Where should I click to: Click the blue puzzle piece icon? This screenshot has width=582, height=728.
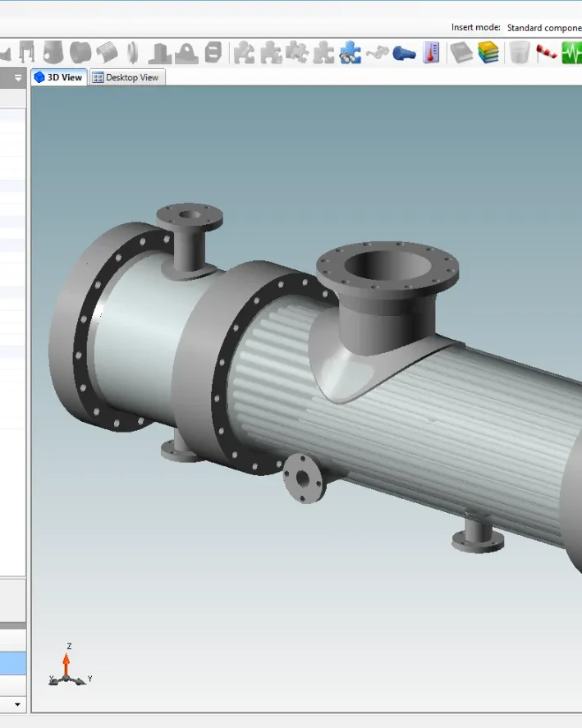pos(351,53)
